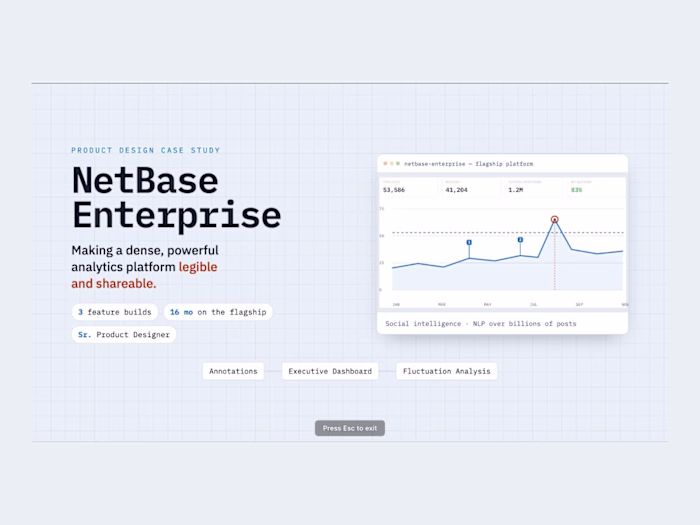
Task: Click the SEP label on chart axis
Action: [579, 304]
